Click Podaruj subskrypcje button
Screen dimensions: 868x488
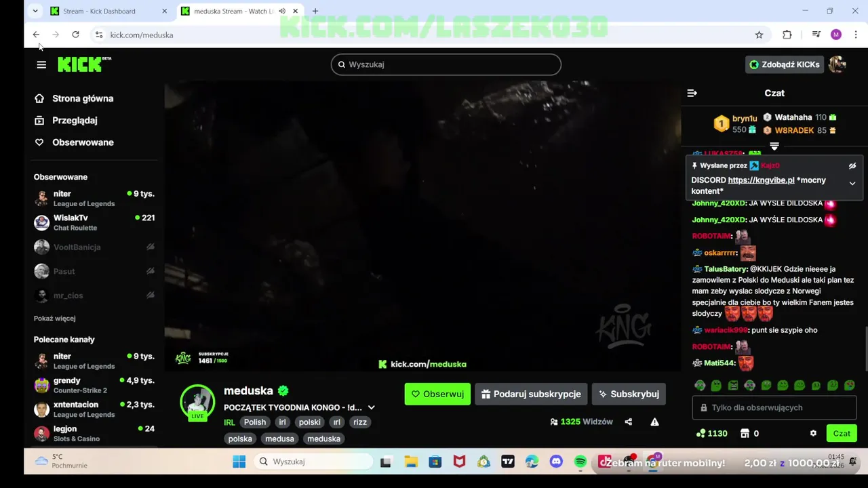pos(531,394)
